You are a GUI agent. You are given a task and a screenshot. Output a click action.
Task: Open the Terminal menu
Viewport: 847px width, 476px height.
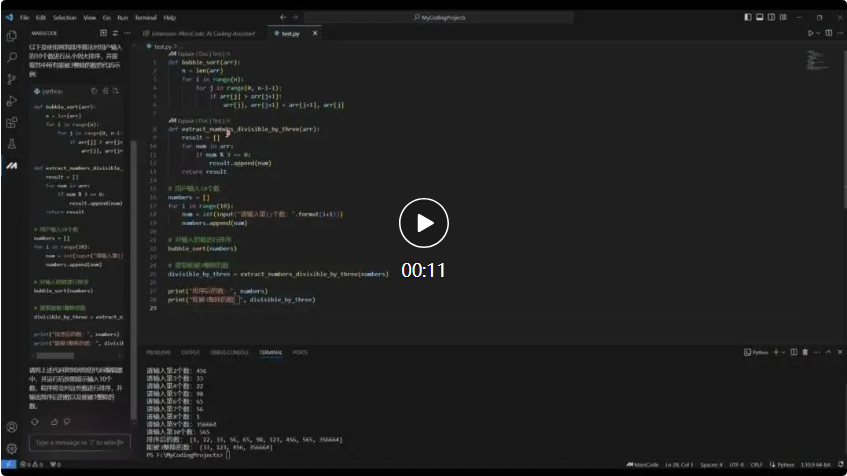pyautogui.click(x=145, y=17)
